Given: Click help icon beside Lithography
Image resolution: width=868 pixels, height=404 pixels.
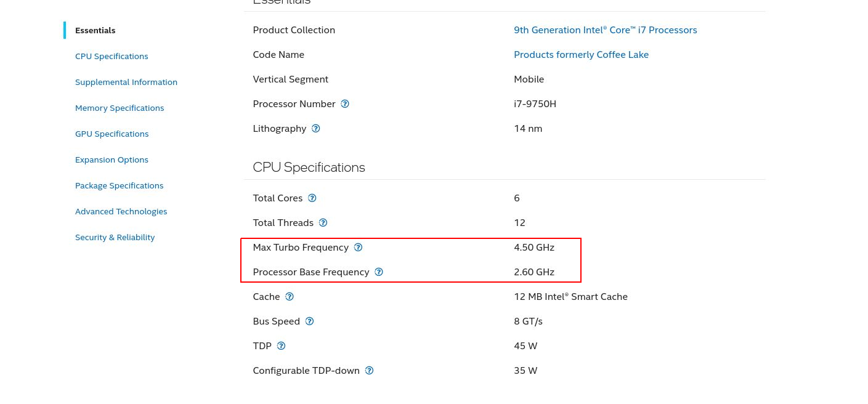Looking at the screenshot, I should 316,129.
